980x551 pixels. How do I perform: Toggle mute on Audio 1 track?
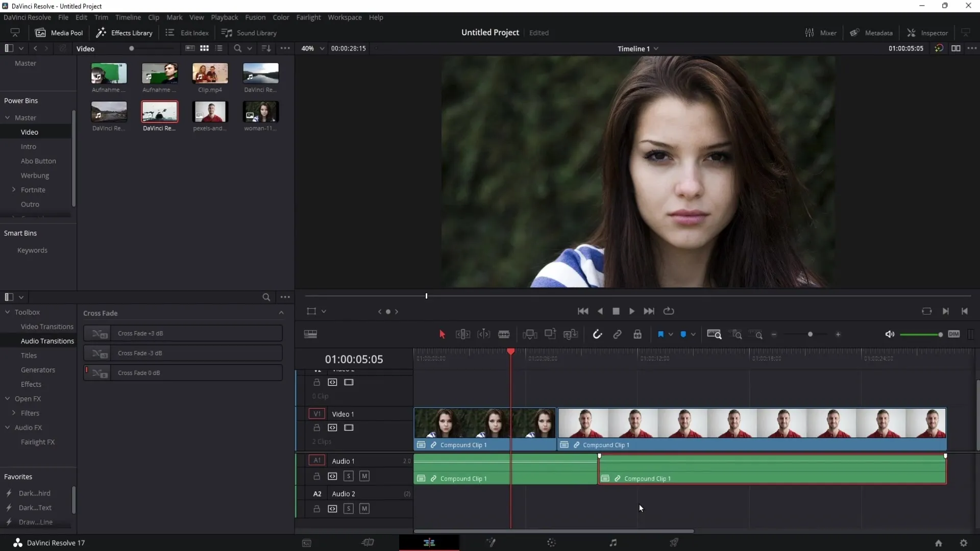[364, 475]
